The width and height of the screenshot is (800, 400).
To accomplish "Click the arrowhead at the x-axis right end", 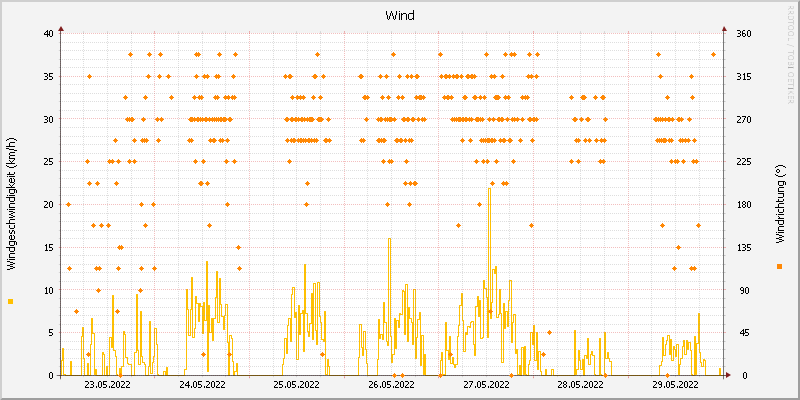I will [x=728, y=375].
